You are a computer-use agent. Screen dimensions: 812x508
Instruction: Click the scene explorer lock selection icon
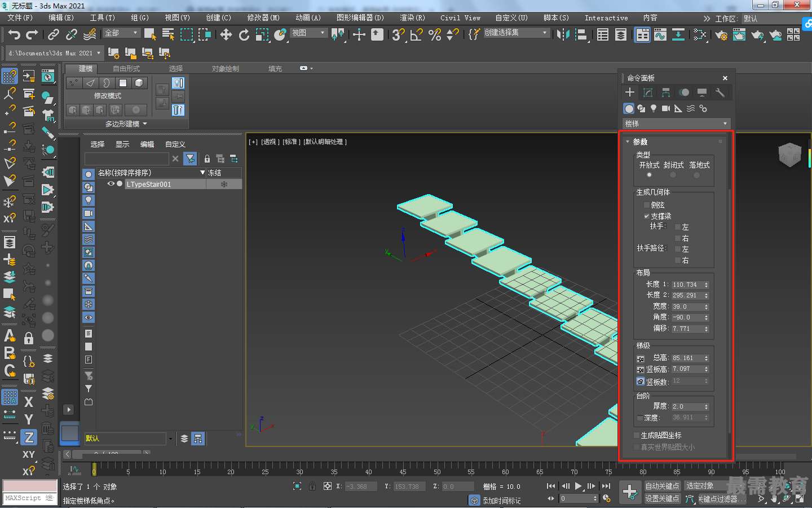[x=207, y=159]
